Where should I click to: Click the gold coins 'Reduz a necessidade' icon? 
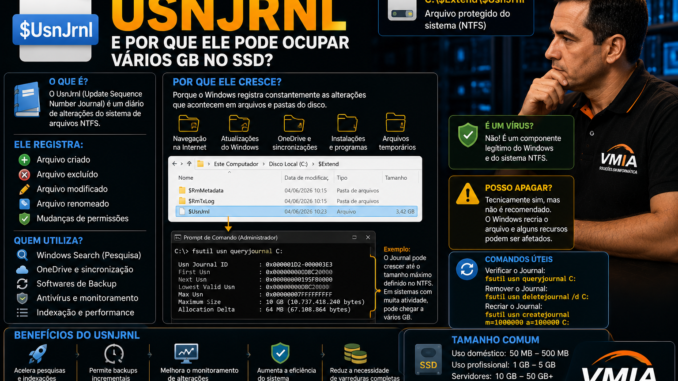tap(355, 354)
